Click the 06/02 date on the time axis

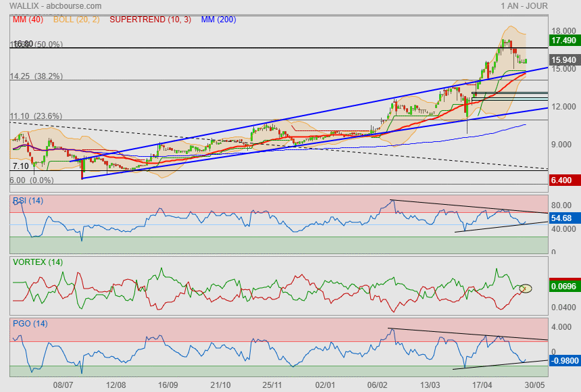coord(378,385)
